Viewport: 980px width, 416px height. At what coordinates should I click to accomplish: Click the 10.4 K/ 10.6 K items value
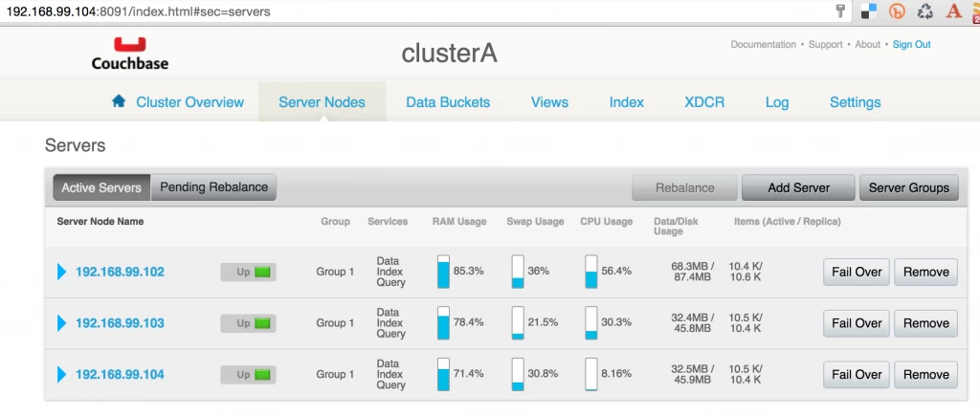pos(745,272)
